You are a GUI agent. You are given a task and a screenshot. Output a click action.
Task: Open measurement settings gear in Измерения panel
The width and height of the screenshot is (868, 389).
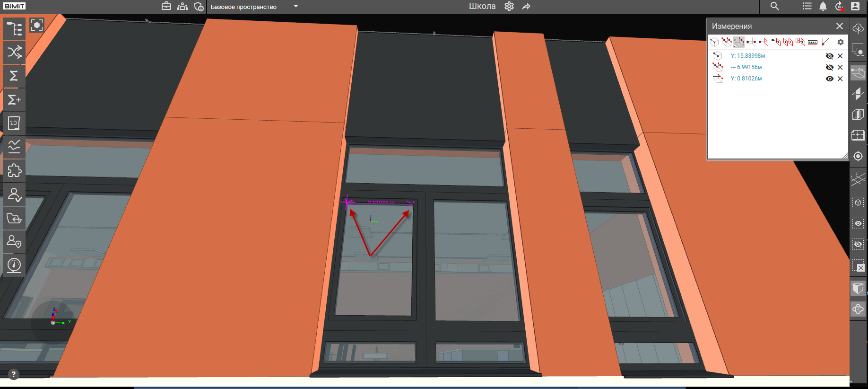point(840,42)
